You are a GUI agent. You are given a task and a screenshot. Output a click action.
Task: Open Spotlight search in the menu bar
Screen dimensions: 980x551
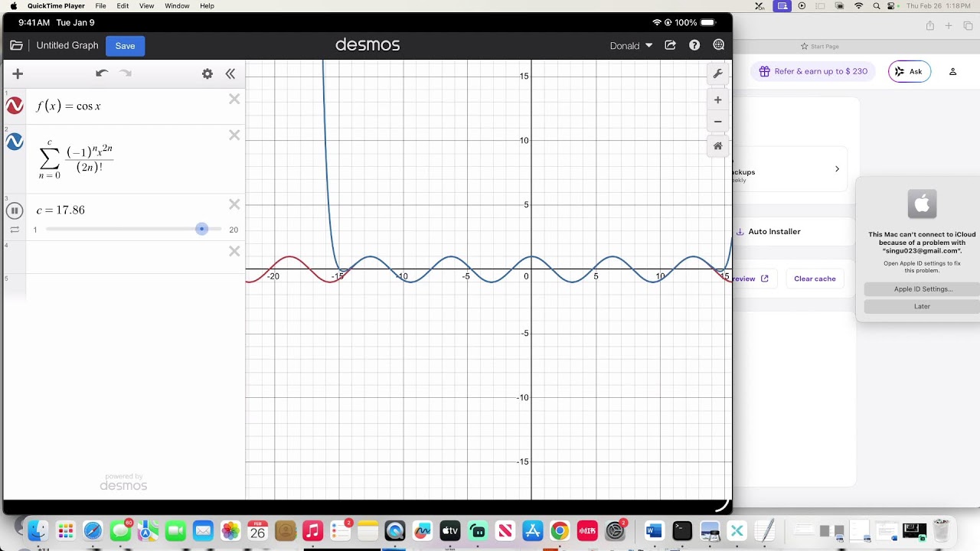877,6
